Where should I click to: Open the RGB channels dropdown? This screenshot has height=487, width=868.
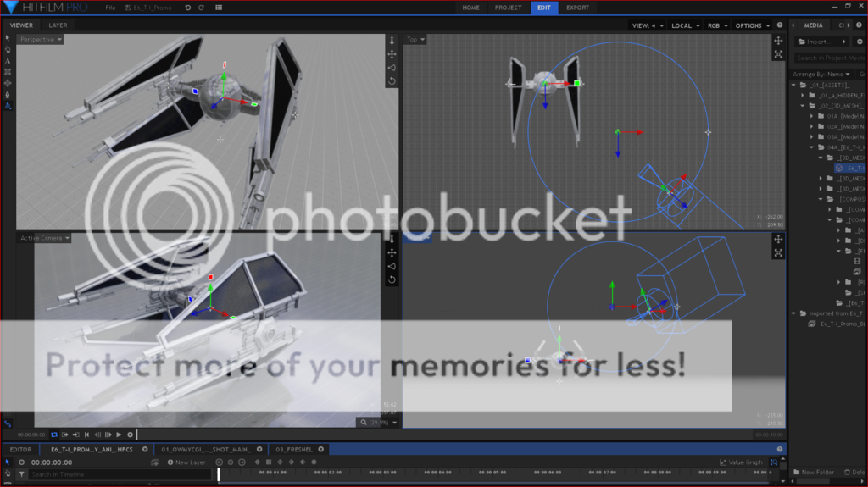click(x=717, y=25)
